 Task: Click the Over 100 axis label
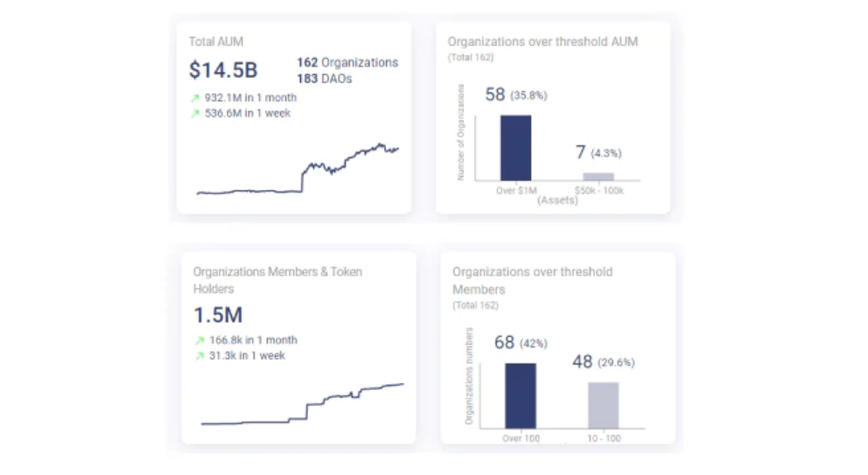[x=521, y=438]
